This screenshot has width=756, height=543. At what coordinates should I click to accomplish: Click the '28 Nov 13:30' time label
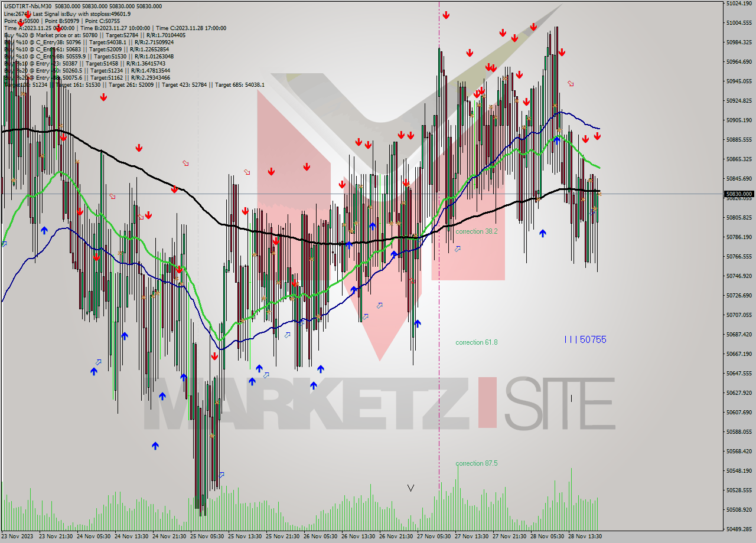point(585,537)
